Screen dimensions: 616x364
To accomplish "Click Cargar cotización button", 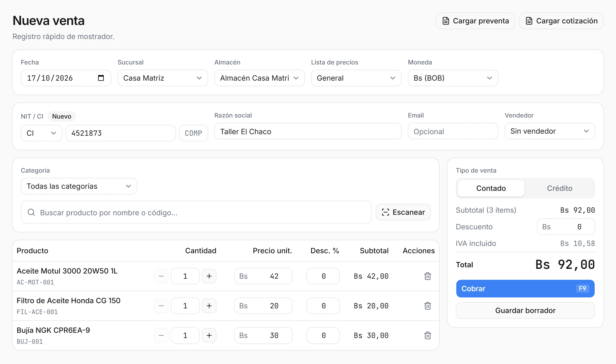I will [x=561, y=21].
